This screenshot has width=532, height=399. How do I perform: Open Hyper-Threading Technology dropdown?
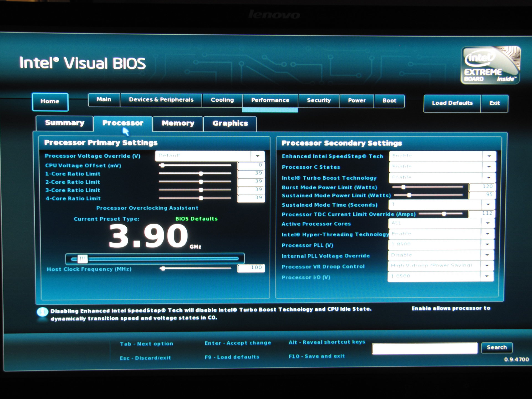pyautogui.click(x=441, y=234)
